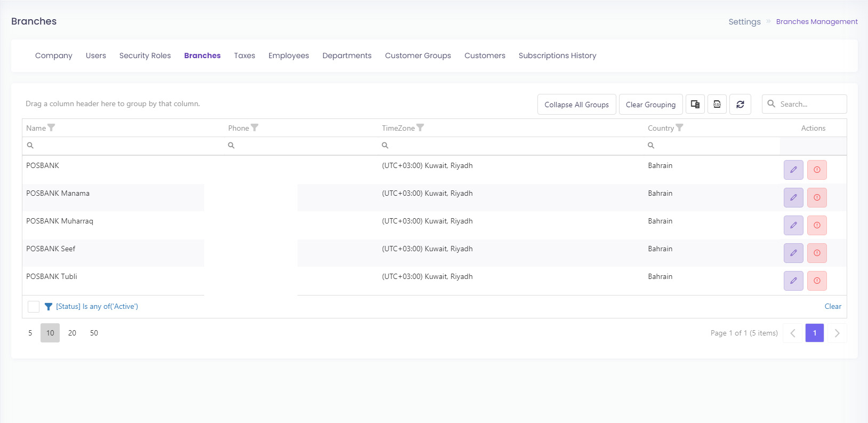Open the Country column filter icon

[x=679, y=127]
